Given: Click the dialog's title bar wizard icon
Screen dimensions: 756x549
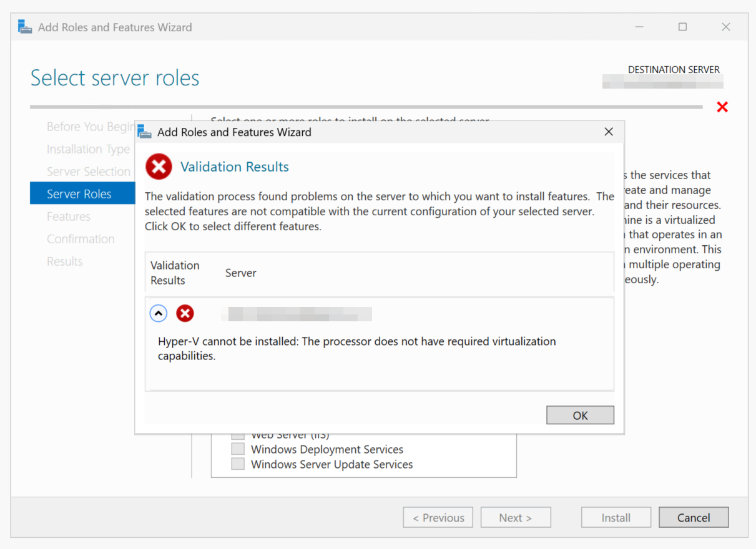Looking at the screenshot, I should point(145,132).
